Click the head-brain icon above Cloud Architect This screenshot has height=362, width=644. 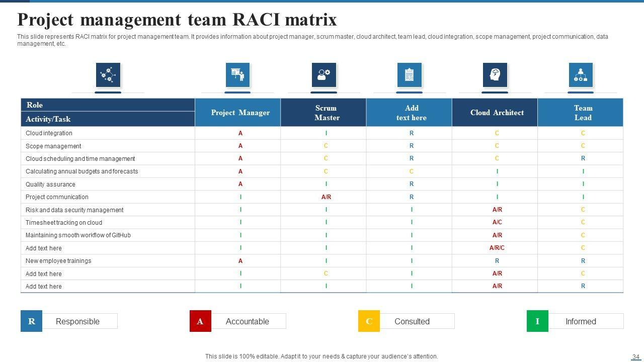click(495, 75)
